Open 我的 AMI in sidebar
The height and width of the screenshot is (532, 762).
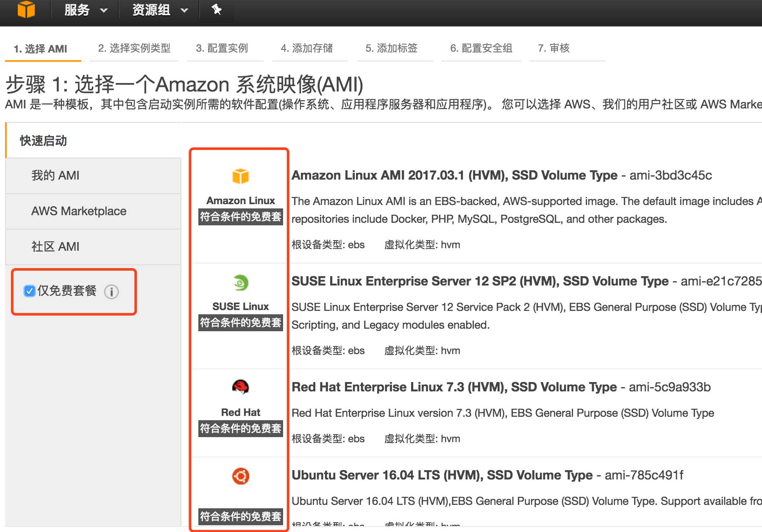93,175
